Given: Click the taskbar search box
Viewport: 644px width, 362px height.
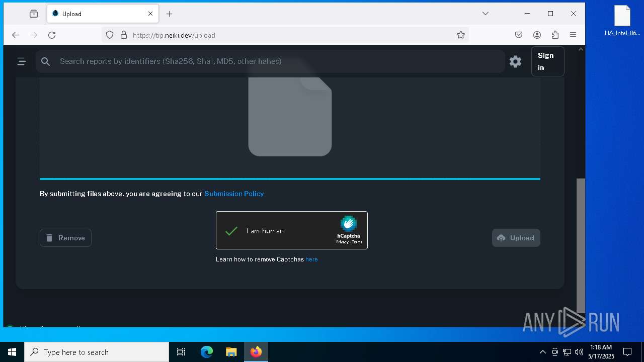Looking at the screenshot, I should click(x=97, y=352).
